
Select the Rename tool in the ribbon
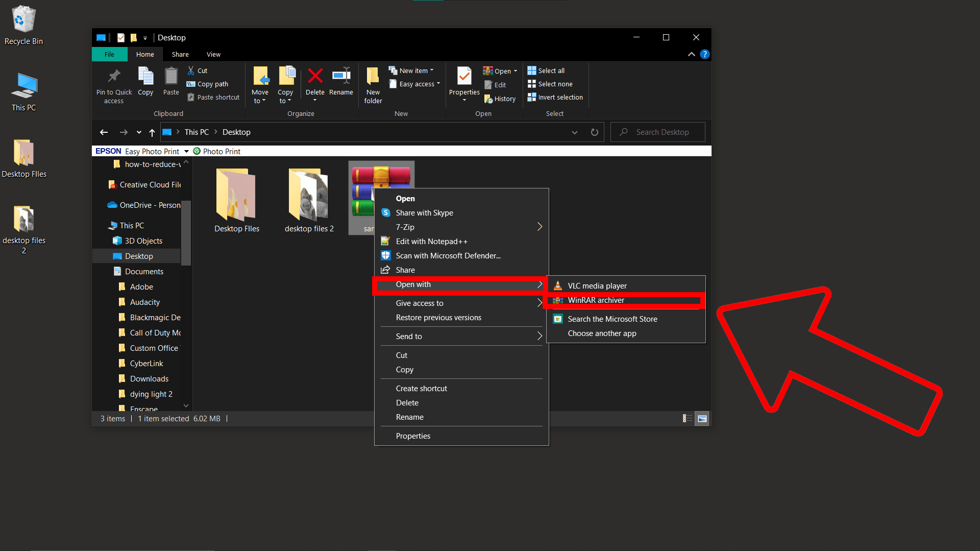click(x=341, y=84)
